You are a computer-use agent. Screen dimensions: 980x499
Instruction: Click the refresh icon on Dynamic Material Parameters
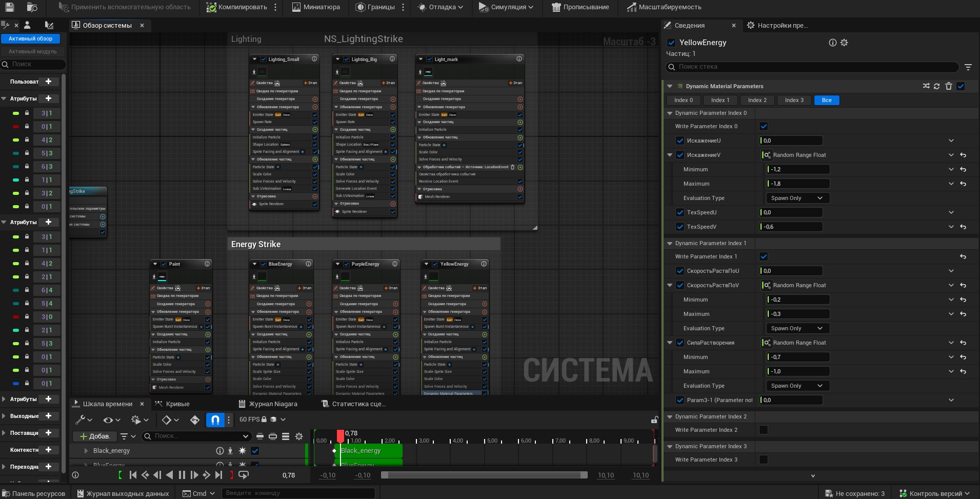937,86
